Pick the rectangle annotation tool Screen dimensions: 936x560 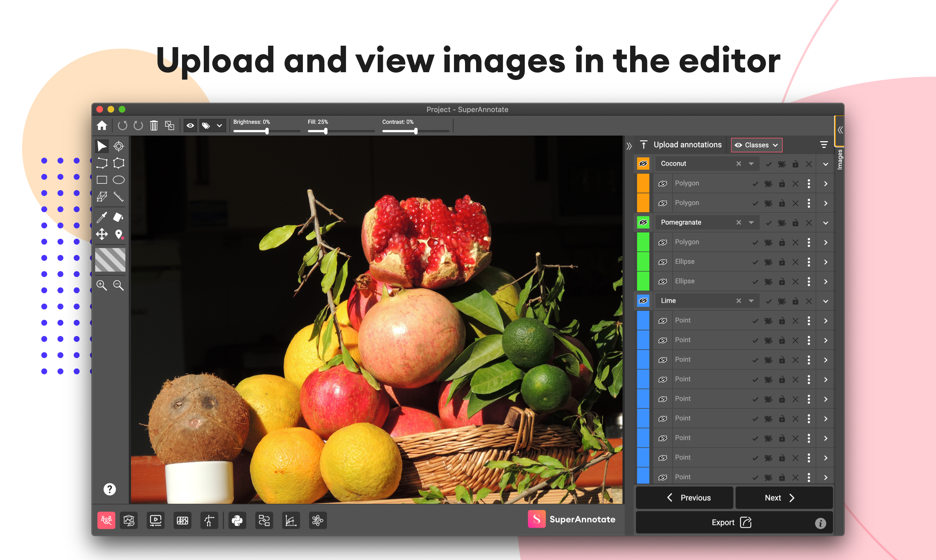(102, 180)
